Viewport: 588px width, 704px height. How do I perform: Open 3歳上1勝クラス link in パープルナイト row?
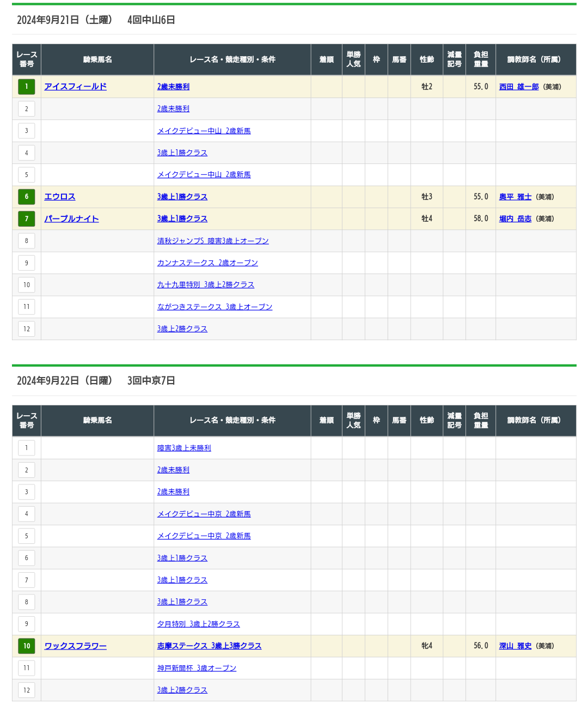182,219
